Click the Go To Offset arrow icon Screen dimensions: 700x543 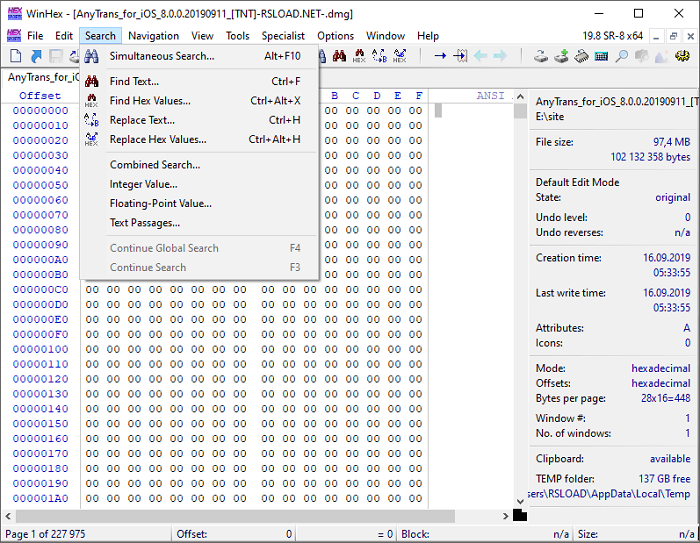(x=440, y=57)
